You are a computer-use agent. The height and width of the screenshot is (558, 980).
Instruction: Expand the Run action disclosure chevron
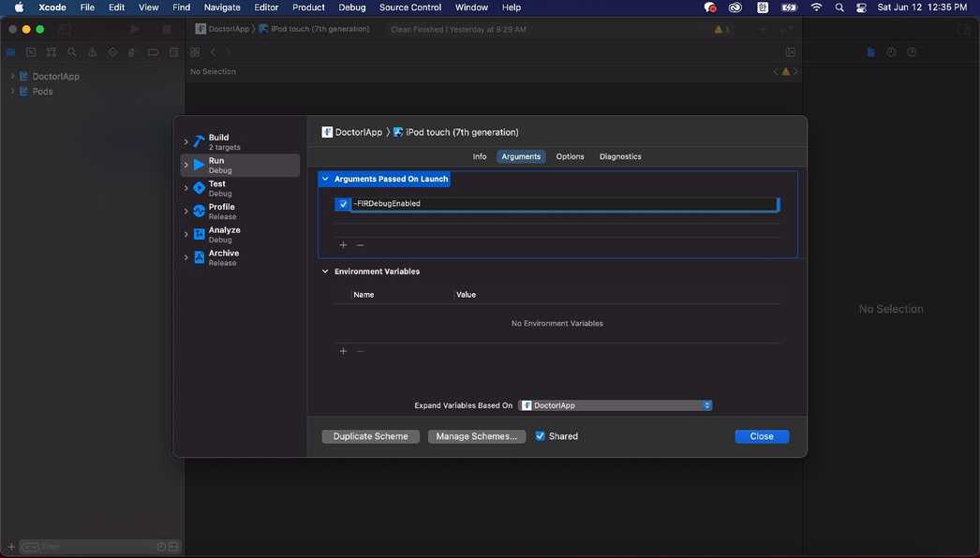click(x=186, y=165)
